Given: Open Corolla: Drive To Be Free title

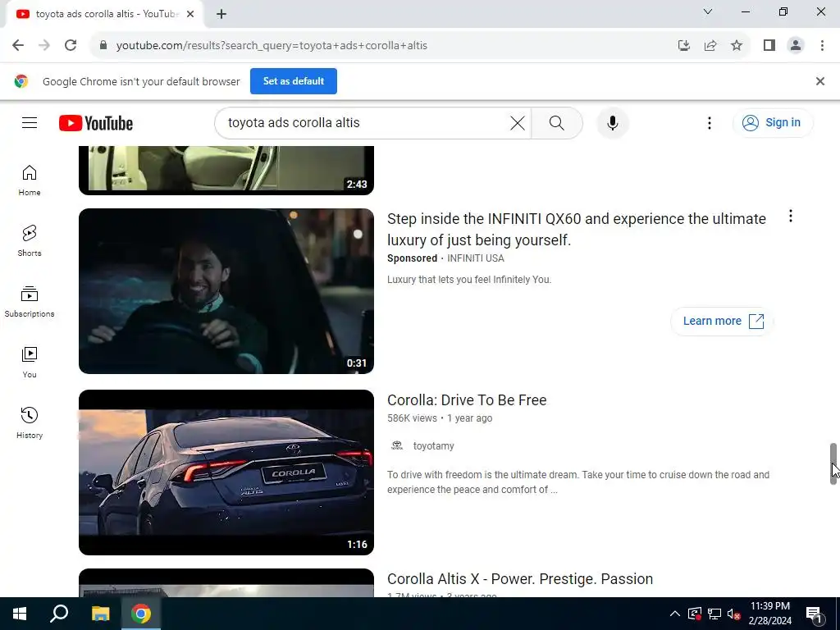Looking at the screenshot, I should 467,400.
